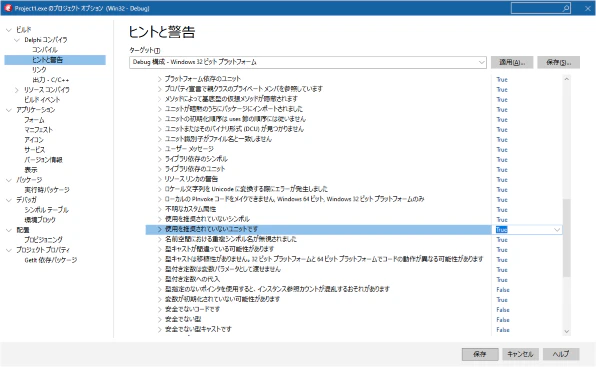Expand the 安全でない型キャストです row
This screenshot has width=596, height=367.
[x=160, y=329]
